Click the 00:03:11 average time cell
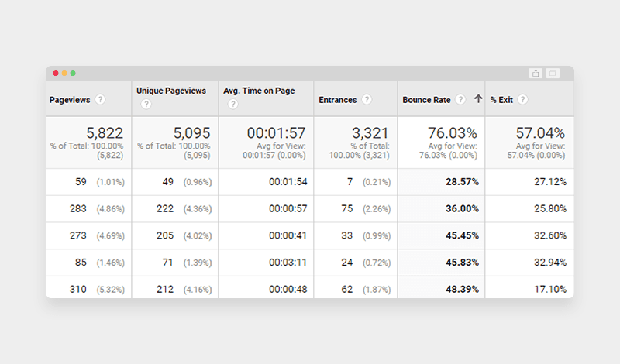620x364 pixels. (289, 263)
